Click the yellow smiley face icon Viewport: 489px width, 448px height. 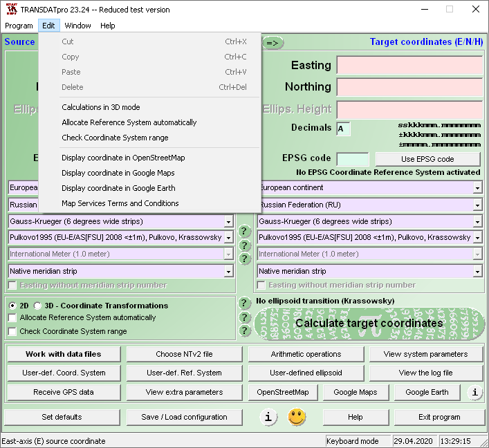[x=297, y=417]
